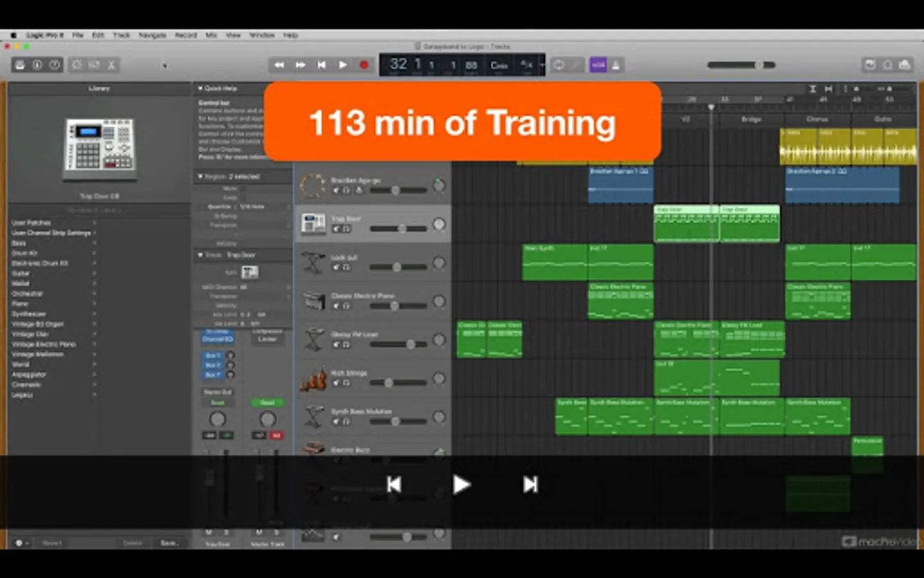
Task: Open the Smart Controls toolbar button
Action: coord(76,65)
